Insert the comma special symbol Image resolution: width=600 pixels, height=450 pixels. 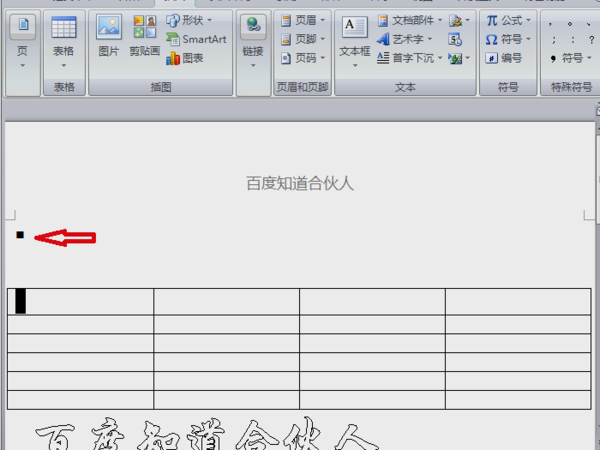pos(551,24)
